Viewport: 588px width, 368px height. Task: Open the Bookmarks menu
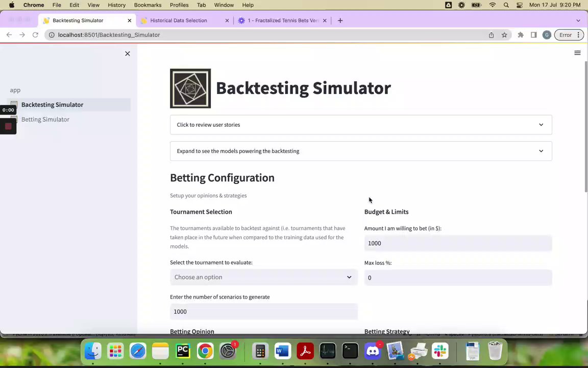pos(148,5)
